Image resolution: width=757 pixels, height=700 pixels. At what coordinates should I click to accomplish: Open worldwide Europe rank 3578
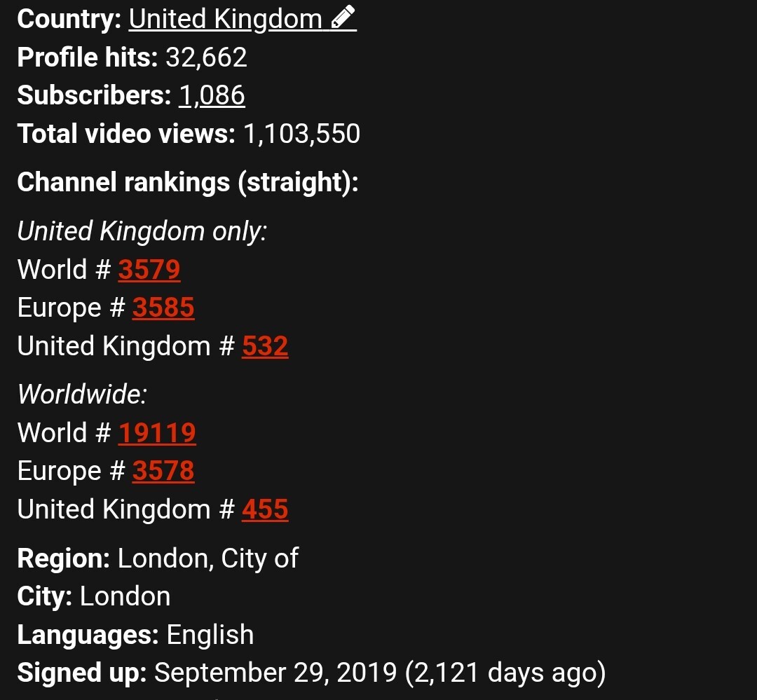[163, 471]
